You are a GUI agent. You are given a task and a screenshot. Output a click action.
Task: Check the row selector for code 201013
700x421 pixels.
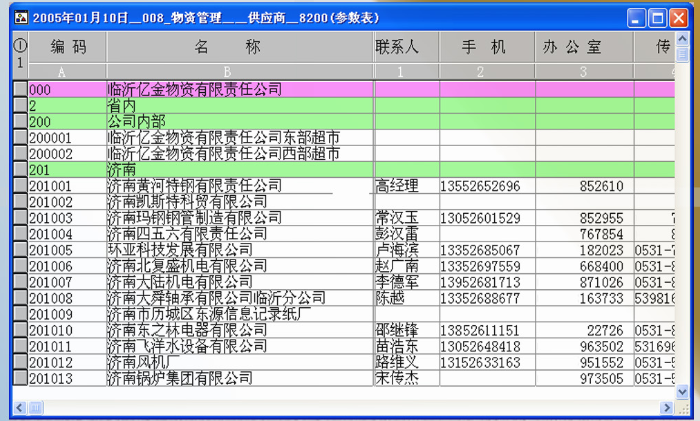coord(19,378)
